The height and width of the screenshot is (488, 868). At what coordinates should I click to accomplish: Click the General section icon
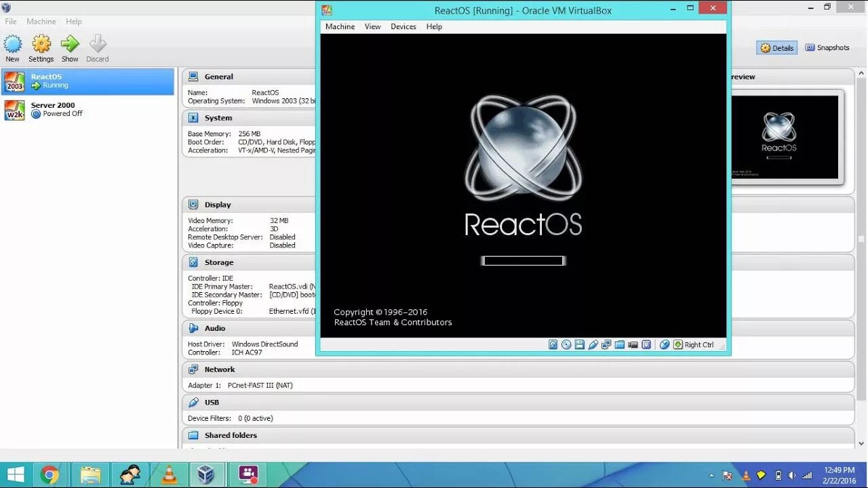click(193, 77)
